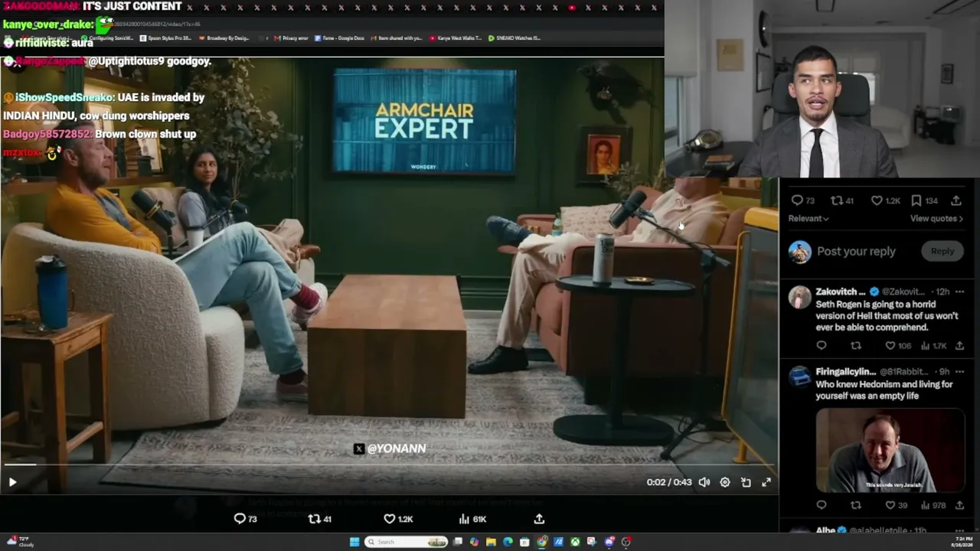Toggle the 1.2K like heart in side panel
The width and height of the screenshot is (980, 551).
pos(886,201)
